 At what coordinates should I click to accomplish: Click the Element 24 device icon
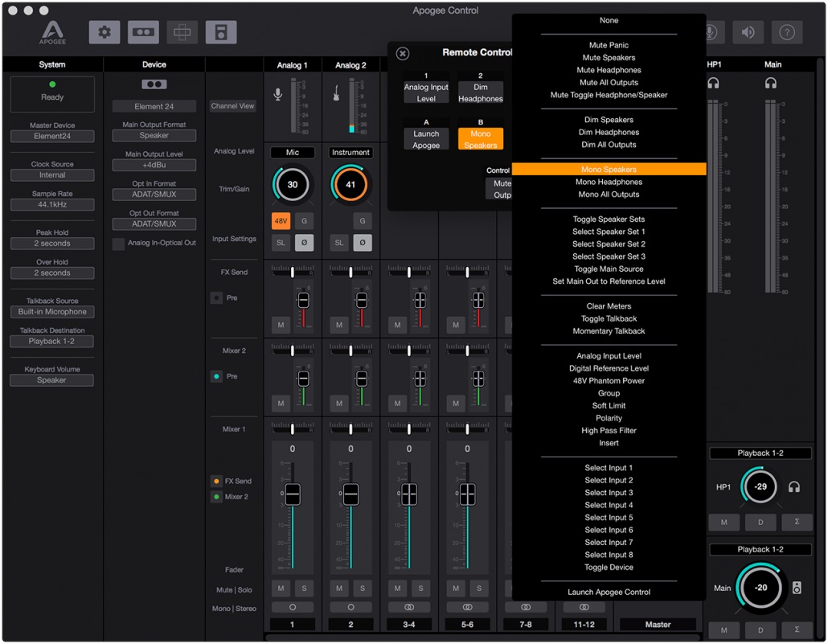(154, 84)
